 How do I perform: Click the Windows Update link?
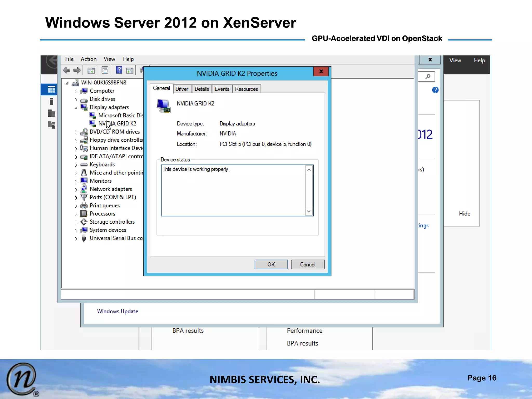pos(117,311)
